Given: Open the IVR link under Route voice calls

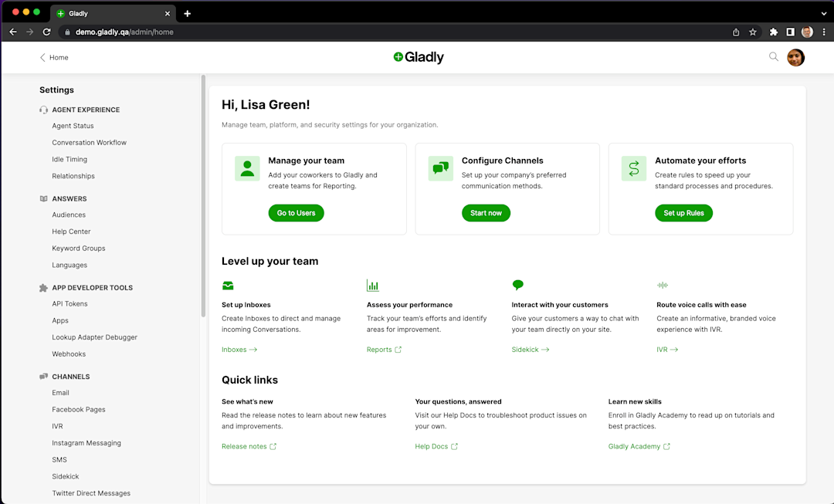Looking at the screenshot, I should [667, 350].
